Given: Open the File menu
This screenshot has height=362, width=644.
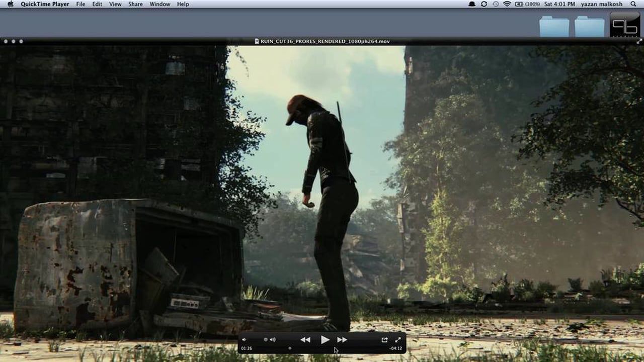Looking at the screenshot, I should [80, 4].
